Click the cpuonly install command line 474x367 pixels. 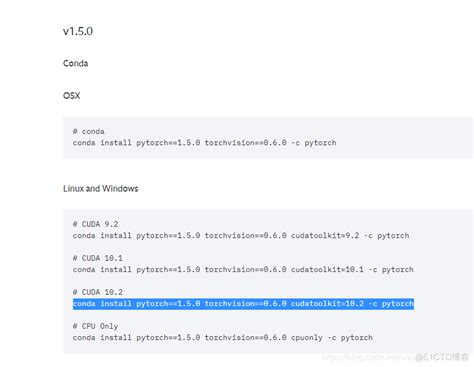point(223,338)
